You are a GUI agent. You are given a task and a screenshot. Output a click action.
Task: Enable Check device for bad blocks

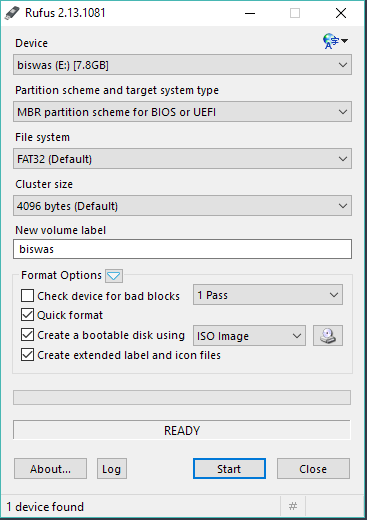27,296
